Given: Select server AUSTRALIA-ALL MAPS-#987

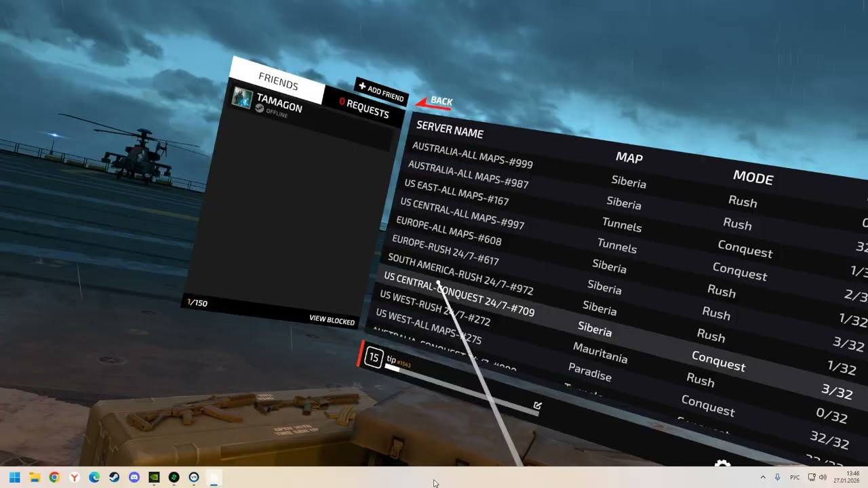Looking at the screenshot, I should pos(468,175).
